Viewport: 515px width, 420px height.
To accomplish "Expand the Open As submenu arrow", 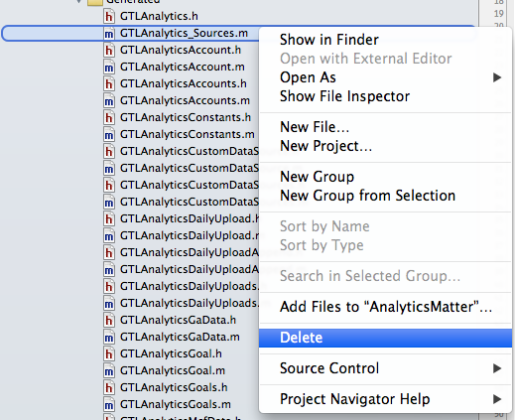I will [x=497, y=77].
